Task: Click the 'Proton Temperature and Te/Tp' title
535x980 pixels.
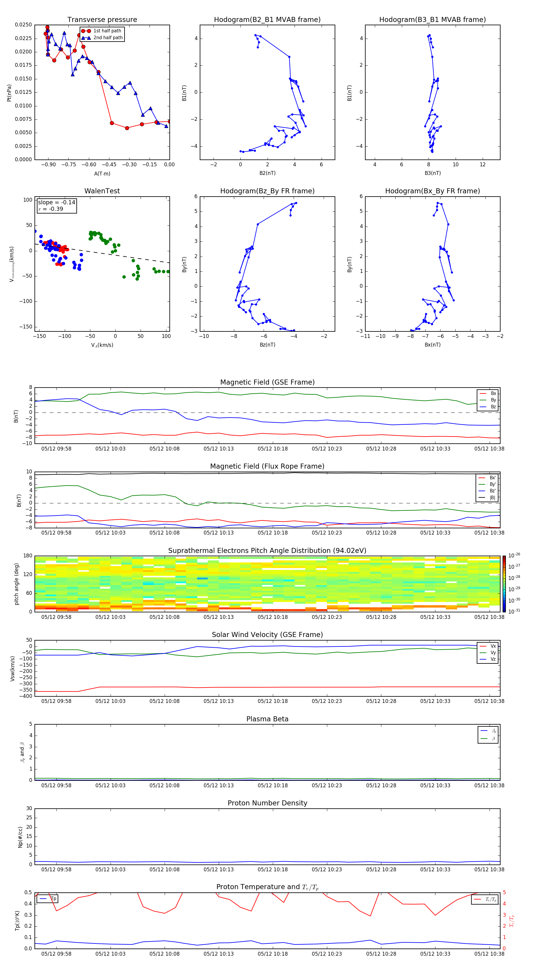Action: click(x=267, y=887)
